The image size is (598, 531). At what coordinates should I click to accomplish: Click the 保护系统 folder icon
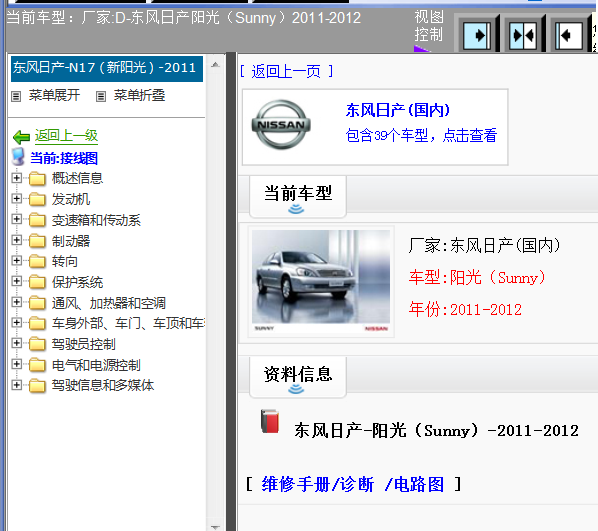(x=37, y=282)
